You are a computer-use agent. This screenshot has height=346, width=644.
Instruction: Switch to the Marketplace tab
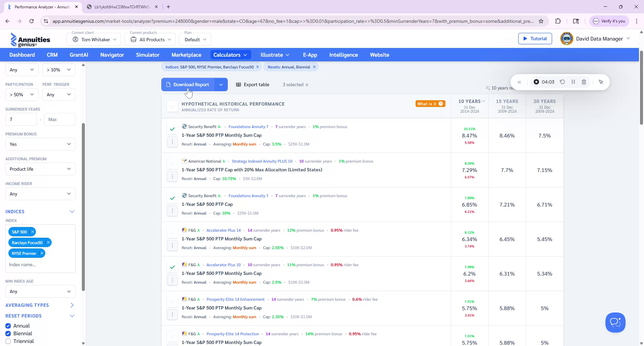click(x=186, y=55)
